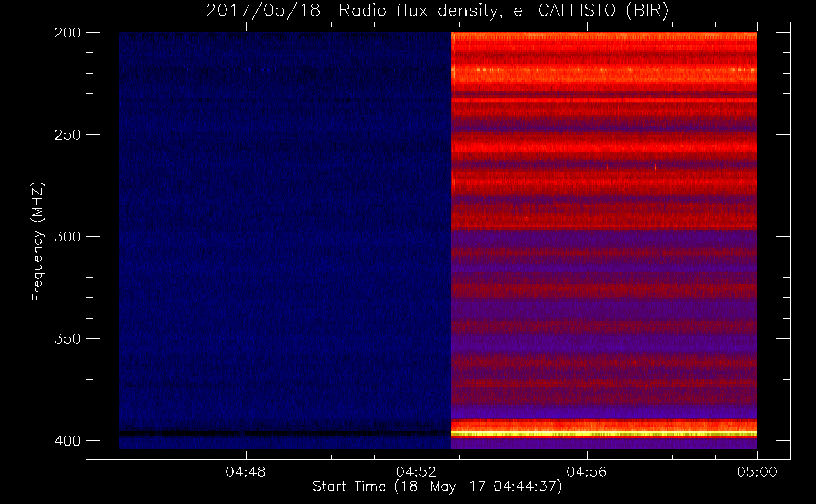Click the 'Frequency (MHZ)' axis title

coord(38,242)
